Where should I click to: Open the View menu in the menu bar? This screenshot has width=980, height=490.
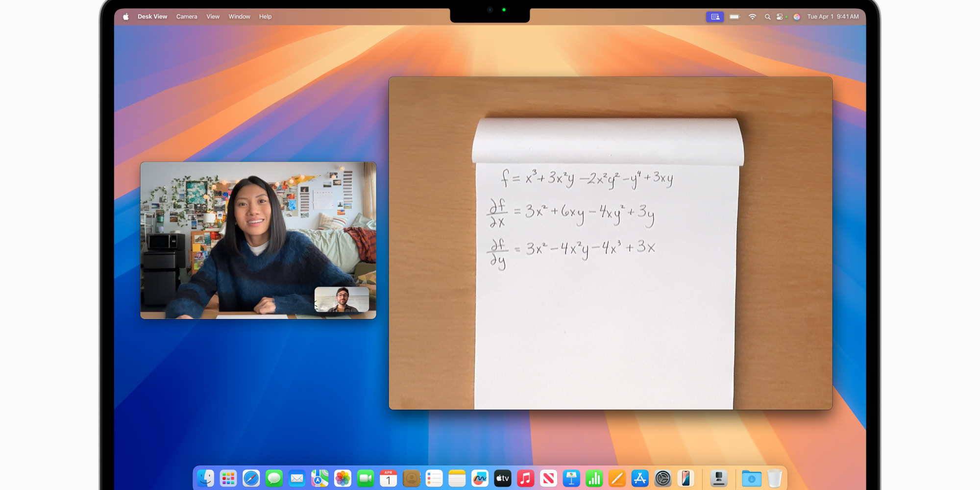[x=213, y=17]
